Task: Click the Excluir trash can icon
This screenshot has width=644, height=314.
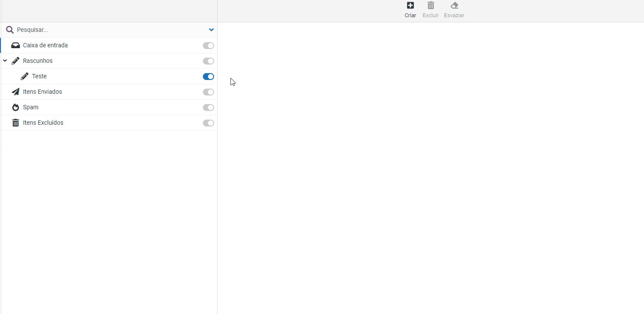Action: (431, 6)
